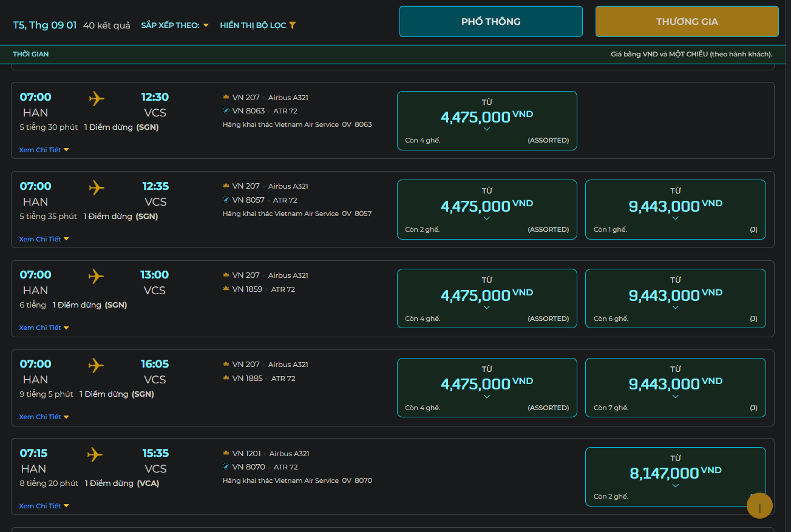Click the round gold floating button
Viewport: 791px width, 532px height.
coord(759,506)
